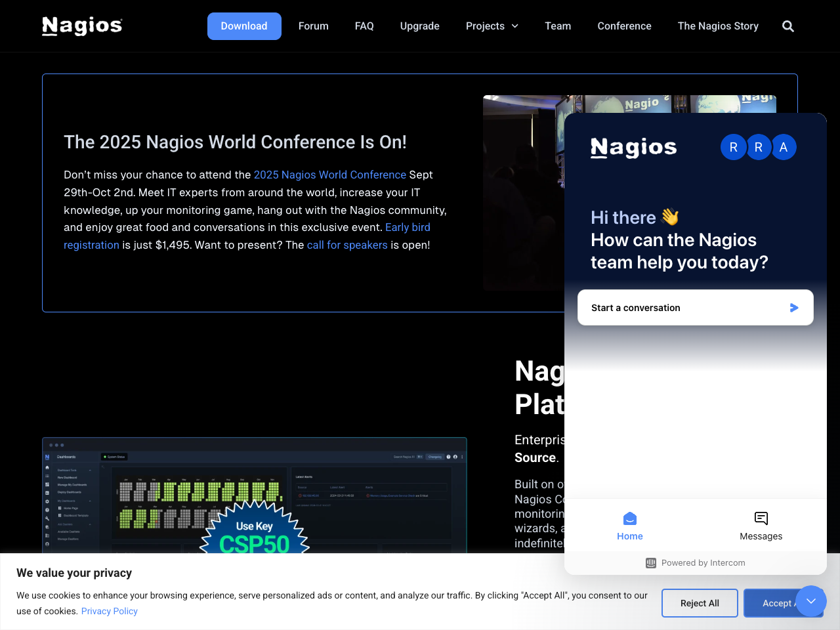Open the Conference menu item
This screenshot has width=840, height=630.
[x=624, y=26]
